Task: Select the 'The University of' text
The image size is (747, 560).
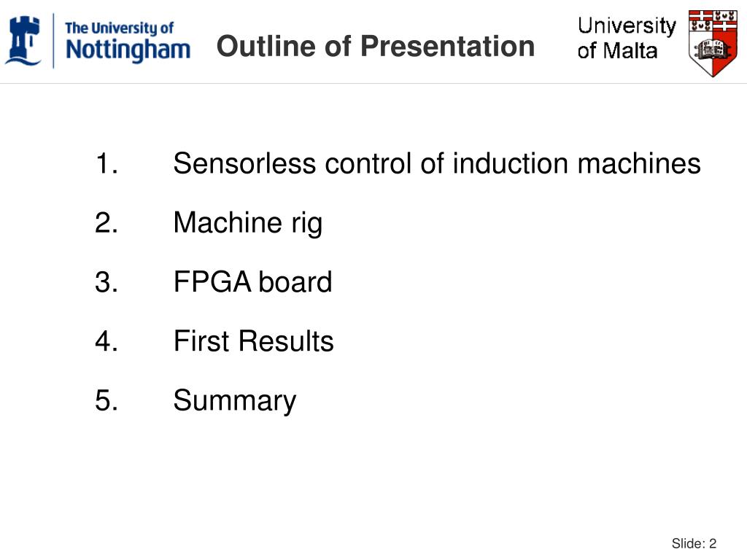Action: [119, 28]
